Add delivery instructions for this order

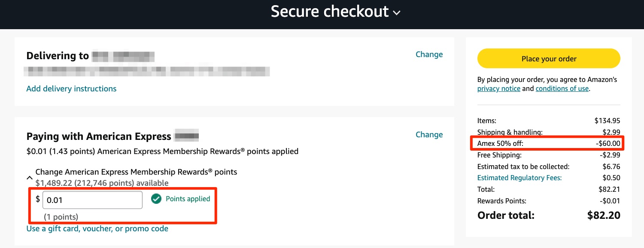coord(71,88)
